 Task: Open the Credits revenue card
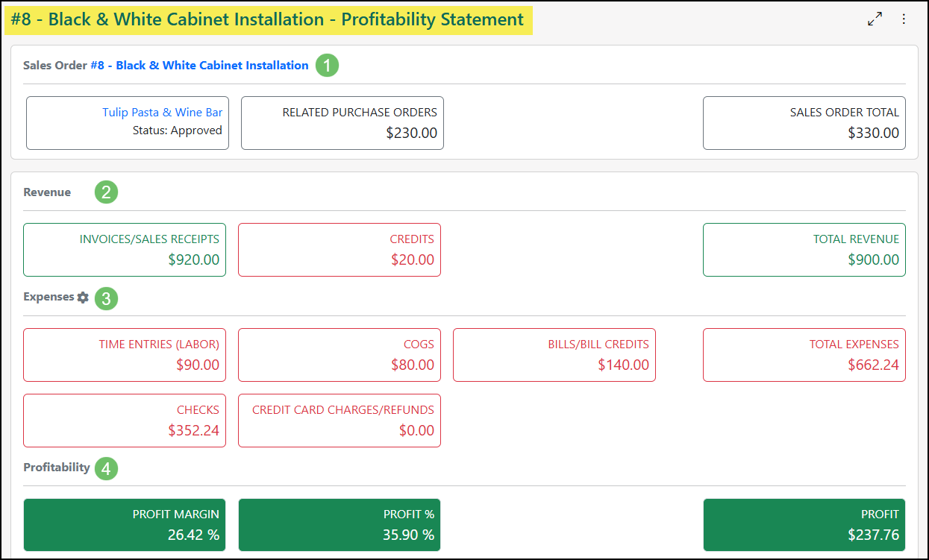tap(340, 250)
